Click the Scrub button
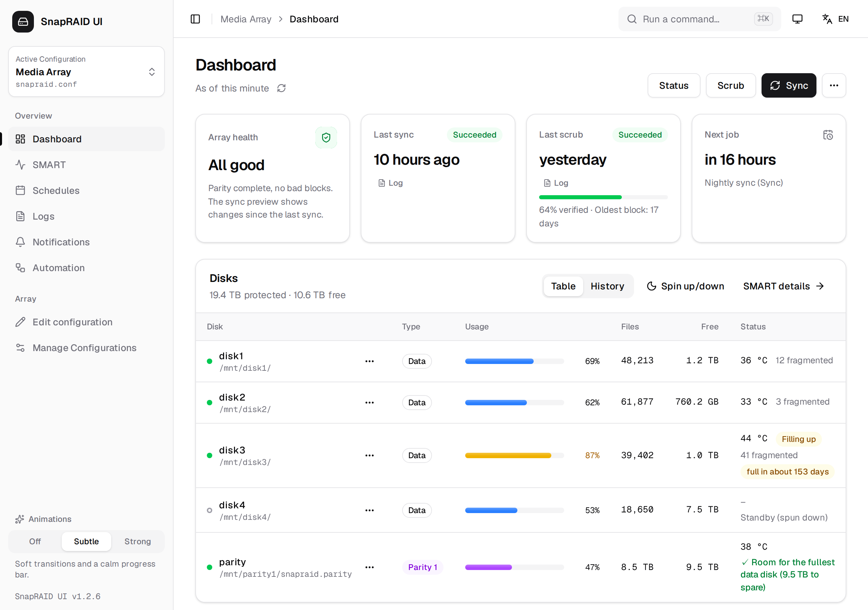 click(730, 85)
